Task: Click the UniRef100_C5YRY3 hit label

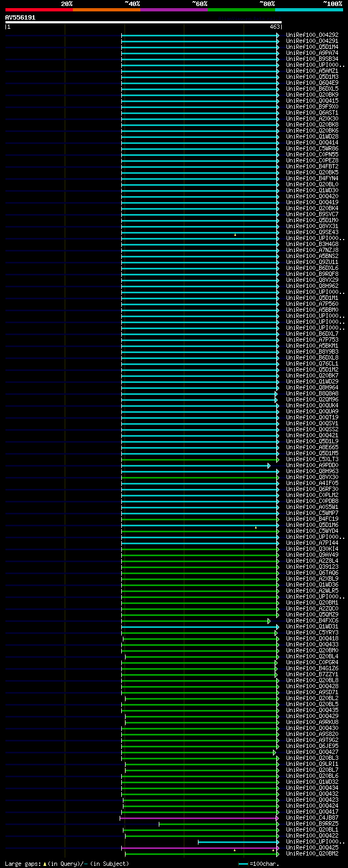Action: (x=312, y=633)
